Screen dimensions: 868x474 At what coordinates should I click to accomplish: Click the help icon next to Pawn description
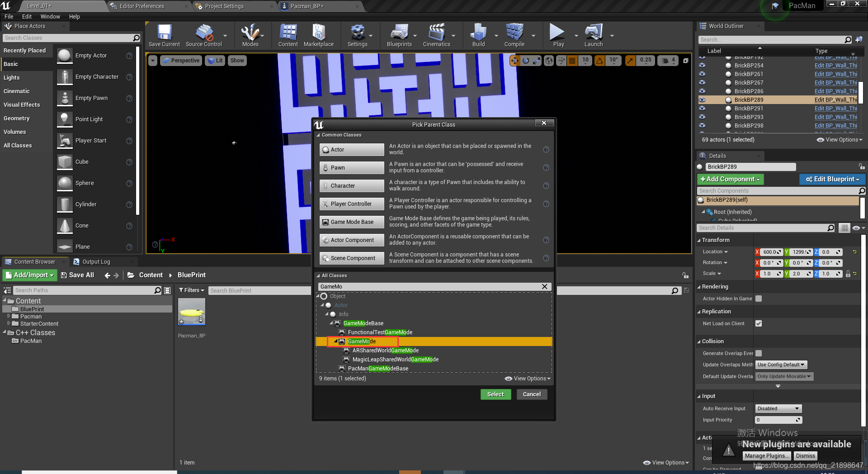(546, 168)
